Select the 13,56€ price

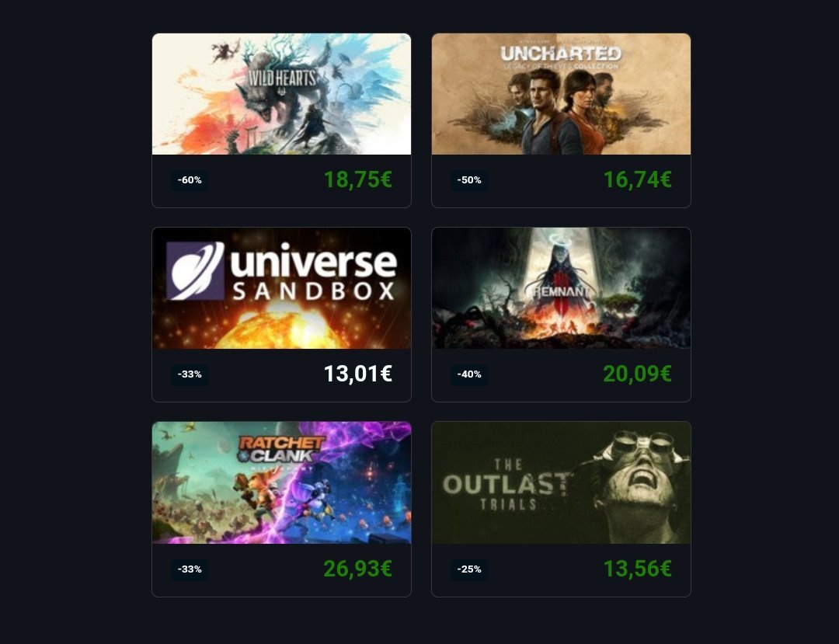637,569
